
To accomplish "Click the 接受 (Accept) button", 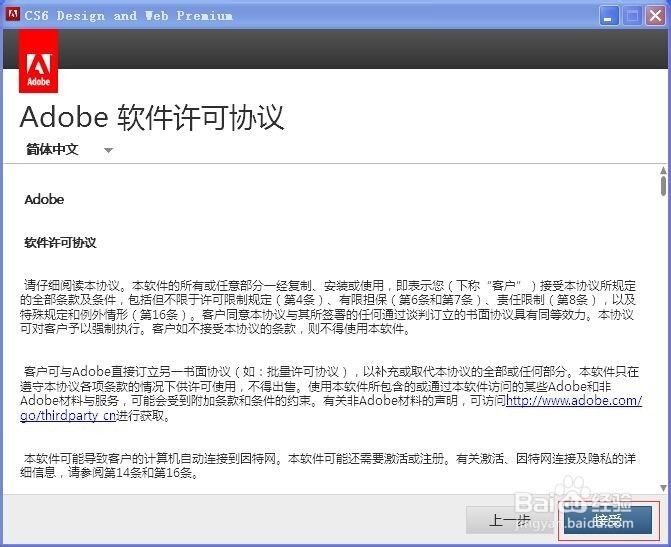I will 608,520.
